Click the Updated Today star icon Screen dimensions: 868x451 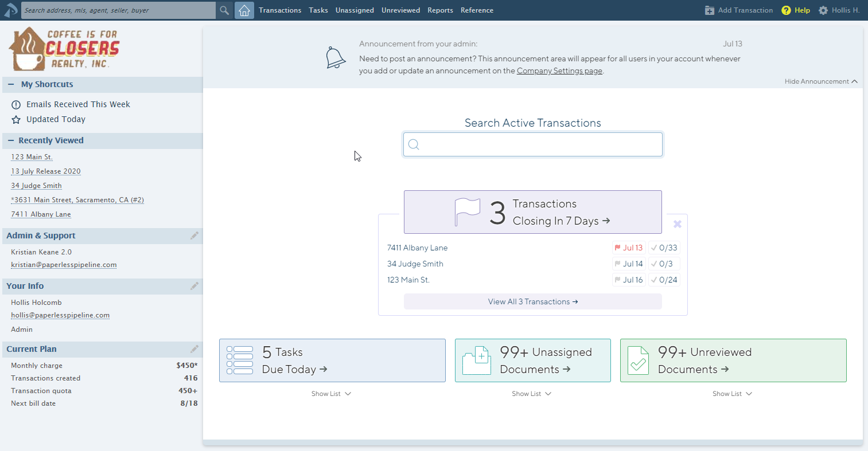point(16,120)
